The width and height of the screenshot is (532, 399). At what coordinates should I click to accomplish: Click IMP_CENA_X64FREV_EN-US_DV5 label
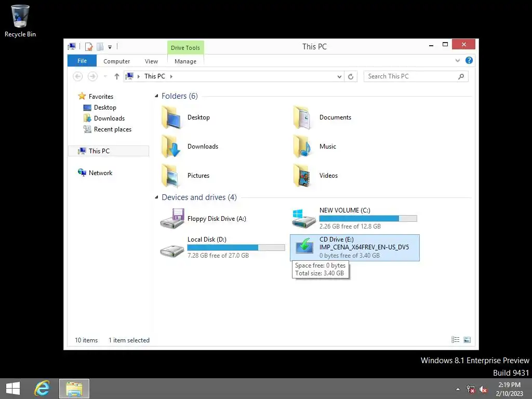(x=364, y=247)
